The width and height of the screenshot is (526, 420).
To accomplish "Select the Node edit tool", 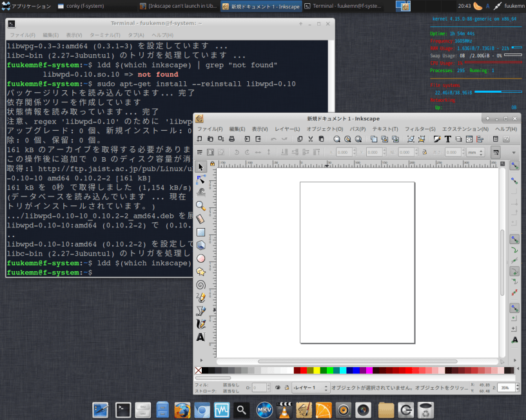I will (x=200, y=180).
